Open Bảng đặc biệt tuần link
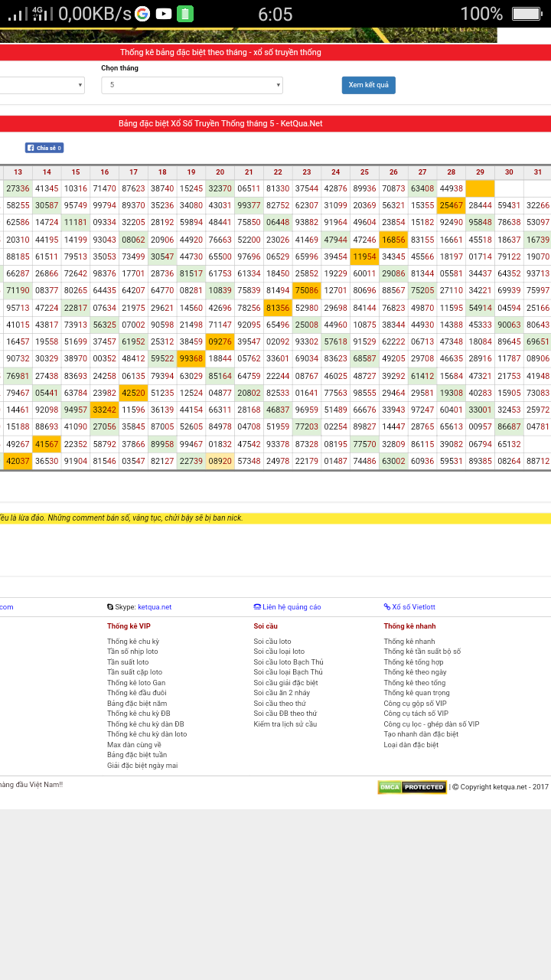Screen dimensions: 551x980 tap(137, 755)
